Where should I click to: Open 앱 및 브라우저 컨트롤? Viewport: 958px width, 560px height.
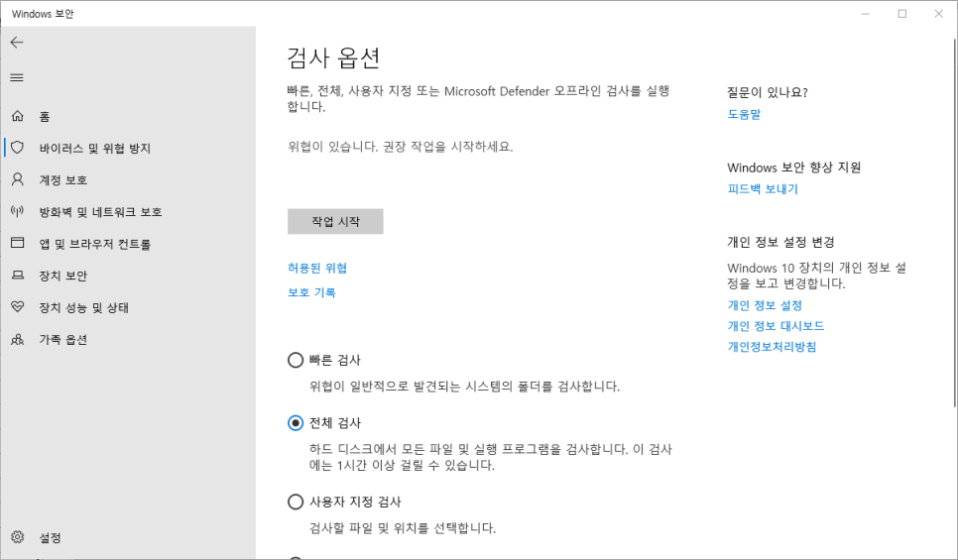(x=94, y=244)
